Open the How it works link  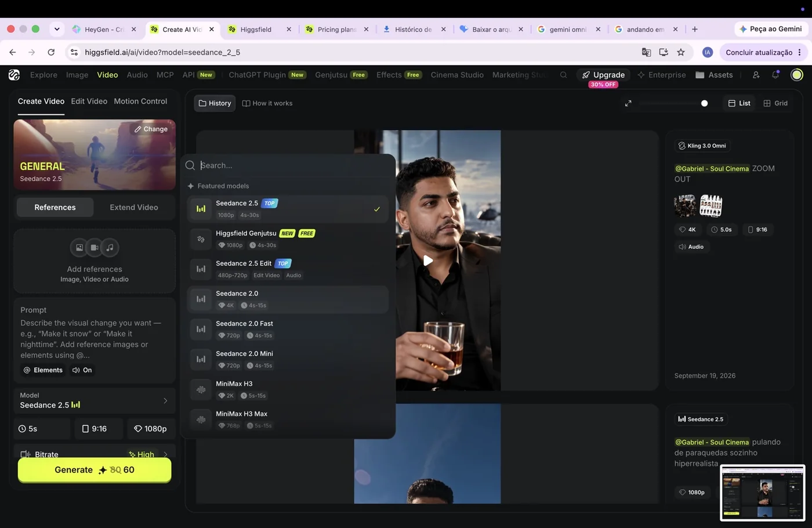267,103
